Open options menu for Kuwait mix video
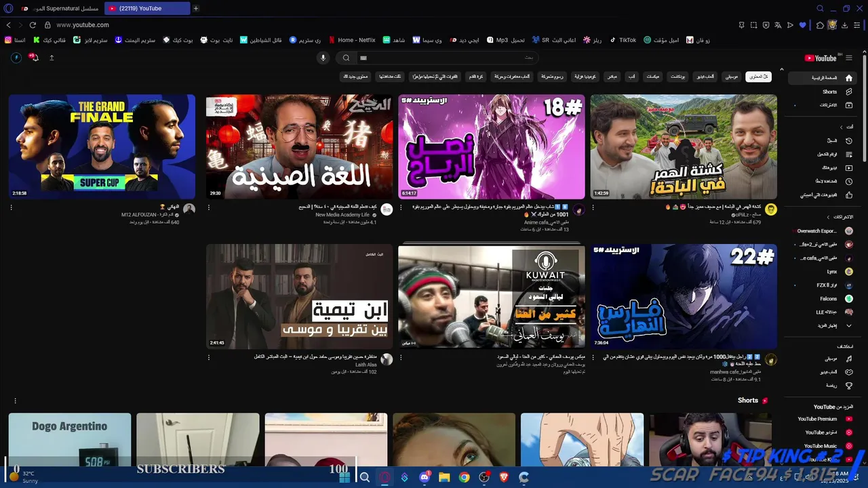The image size is (868, 488). (x=401, y=357)
